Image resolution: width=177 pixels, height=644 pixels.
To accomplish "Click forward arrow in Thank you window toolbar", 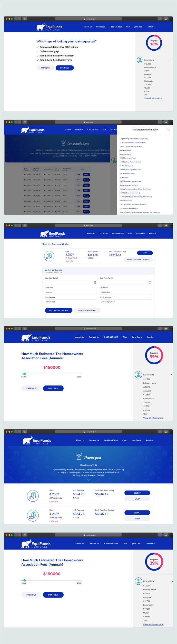I will click(19, 432).
